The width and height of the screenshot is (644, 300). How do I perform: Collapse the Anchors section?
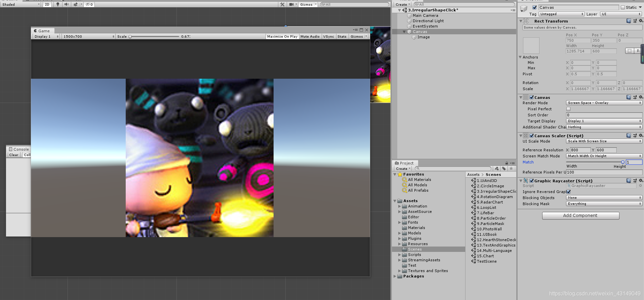pos(520,57)
